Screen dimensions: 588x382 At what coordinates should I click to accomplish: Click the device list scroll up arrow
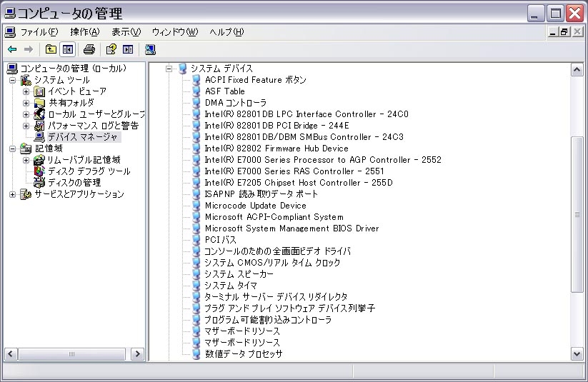click(577, 70)
